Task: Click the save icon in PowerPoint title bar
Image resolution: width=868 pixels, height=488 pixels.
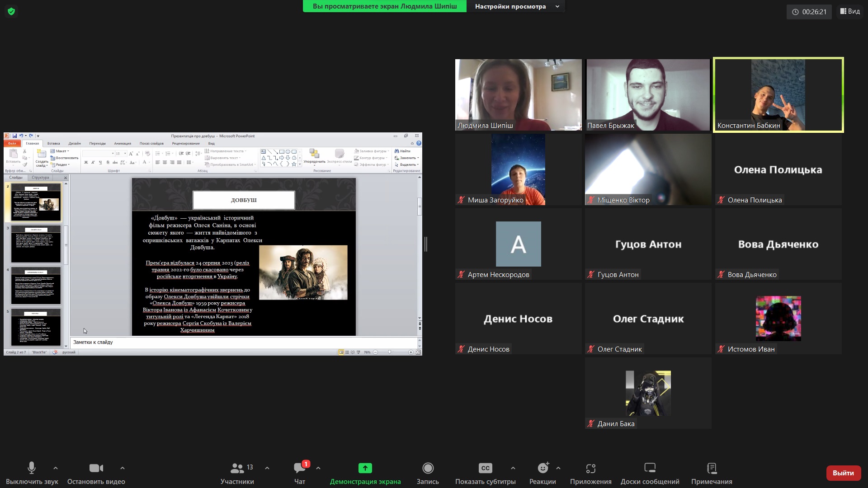Action: (x=14, y=136)
